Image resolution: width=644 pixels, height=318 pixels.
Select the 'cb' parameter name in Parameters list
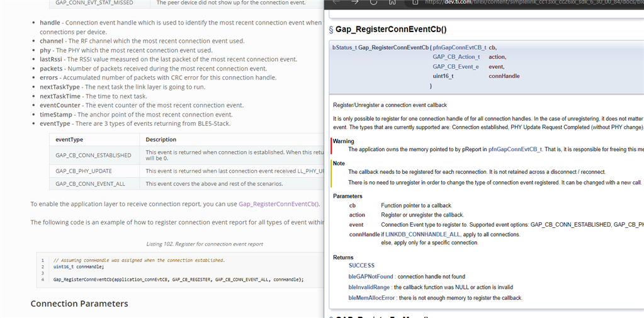tap(353, 205)
